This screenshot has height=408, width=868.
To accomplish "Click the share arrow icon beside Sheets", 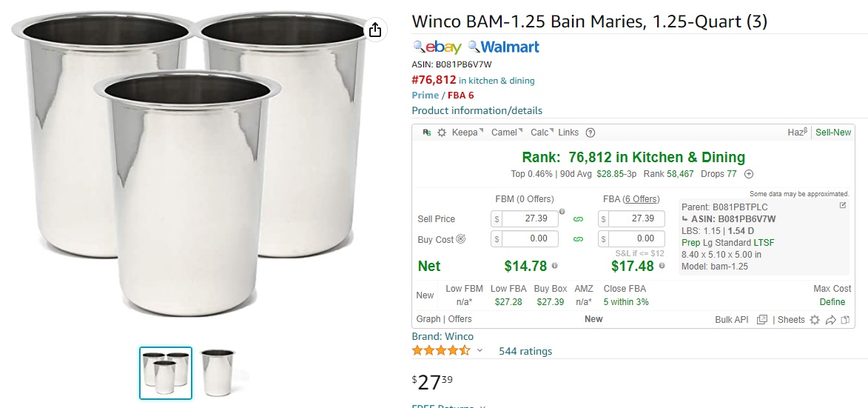I will [830, 319].
